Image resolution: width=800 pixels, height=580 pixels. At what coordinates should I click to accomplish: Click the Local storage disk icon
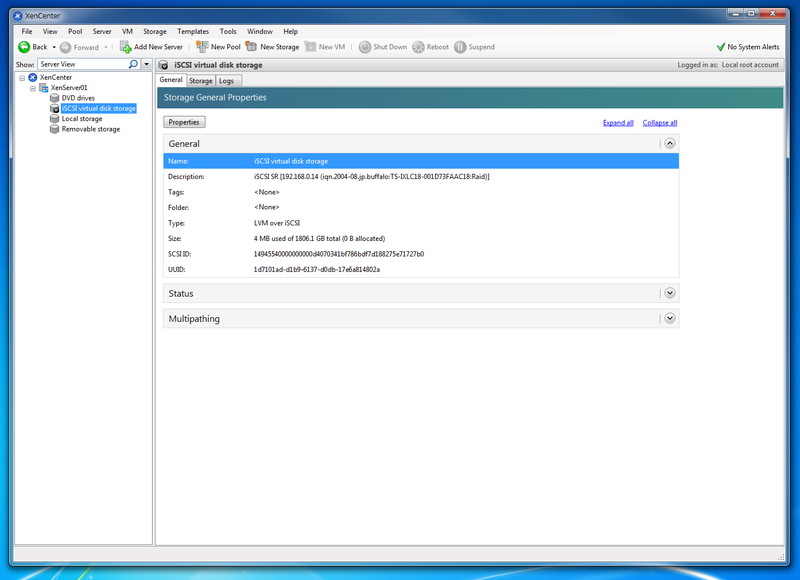pos(55,119)
